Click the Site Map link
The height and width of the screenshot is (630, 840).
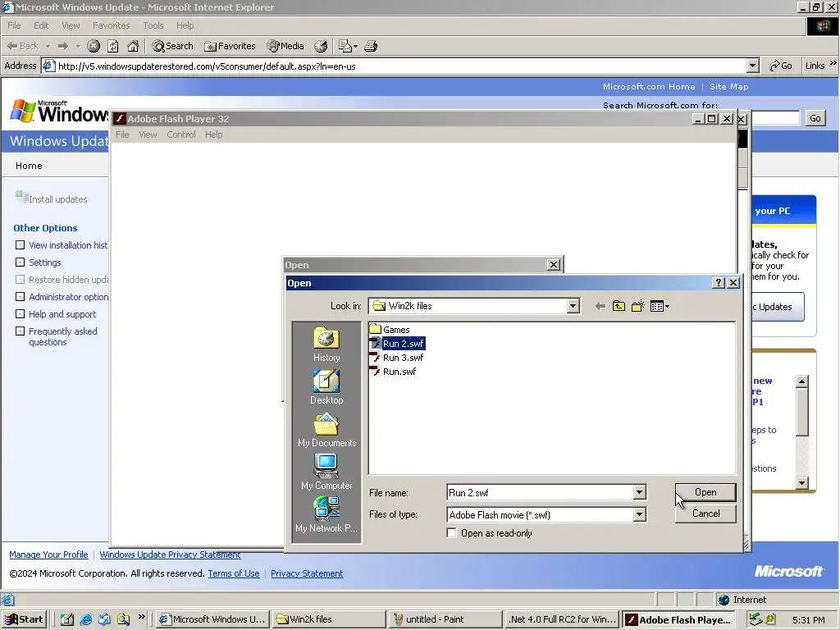pos(728,86)
